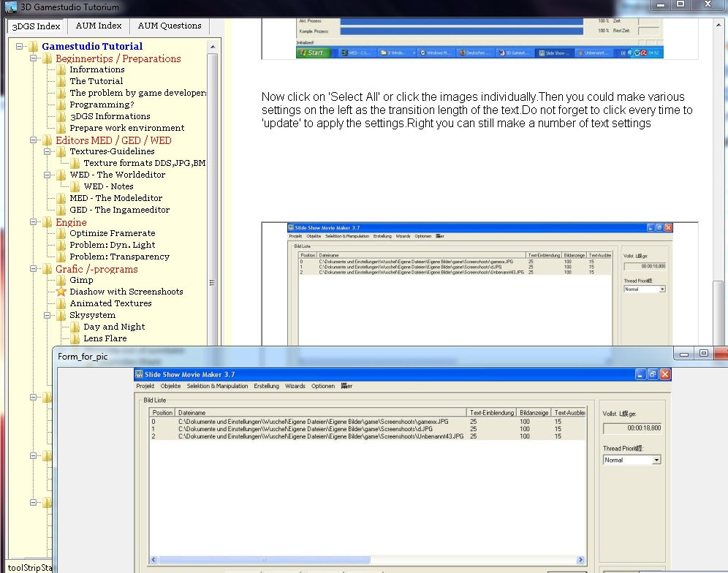Screen dimensions: 728x573
Task: Open Projekt menu in the Form_for_pic picture
Action: click(145, 386)
